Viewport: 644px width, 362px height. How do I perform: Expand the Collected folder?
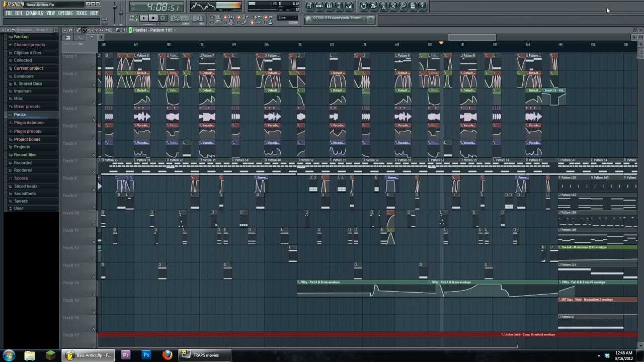(x=23, y=60)
